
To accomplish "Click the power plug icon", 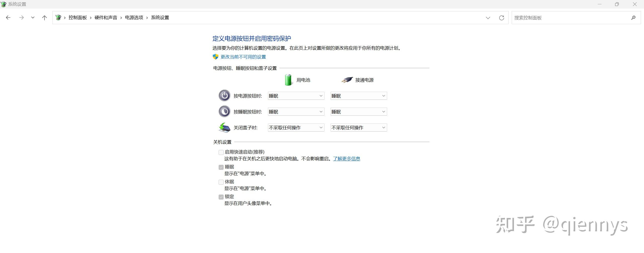I will click(x=347, y=80).
